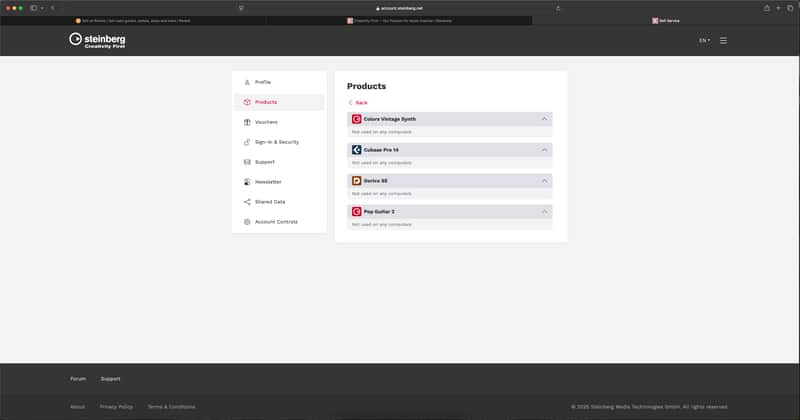
Task: Select the Vouchers gift icon
Action: point(247,122)
